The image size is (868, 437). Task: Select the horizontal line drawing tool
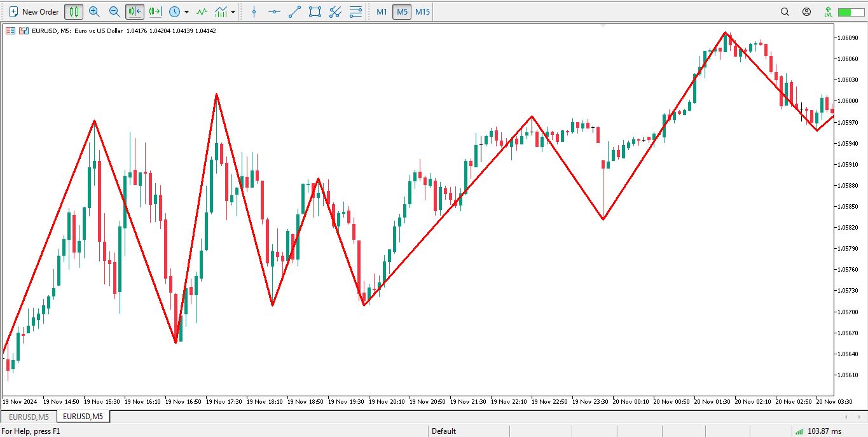click(274, 11)
